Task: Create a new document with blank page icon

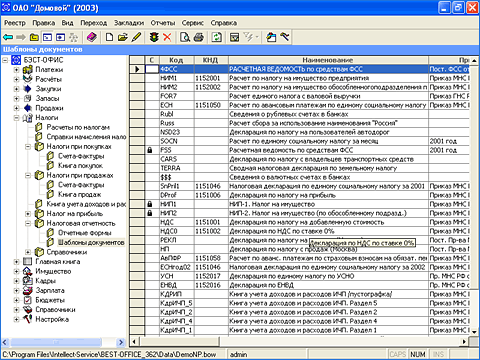Action: (109, 37)
